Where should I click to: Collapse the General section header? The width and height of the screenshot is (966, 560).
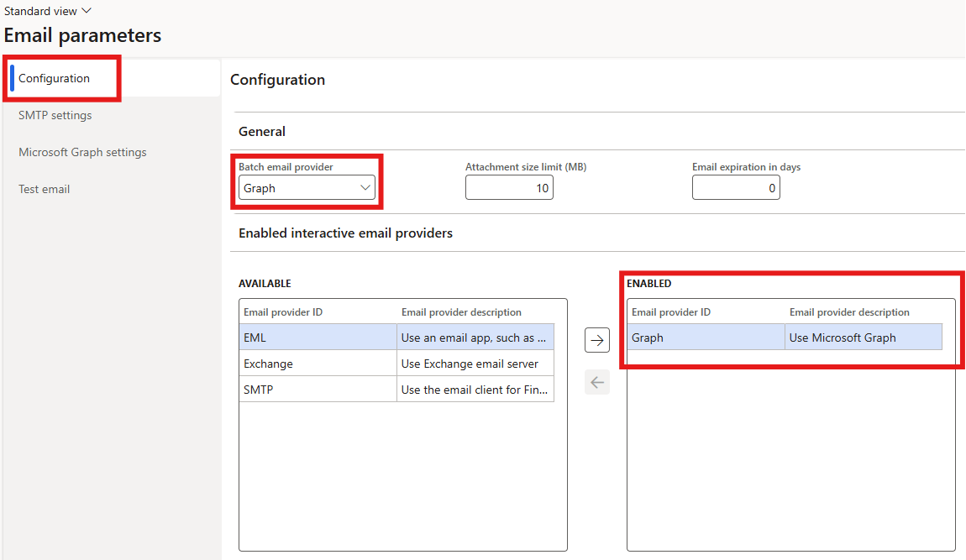tap(262, 131)
